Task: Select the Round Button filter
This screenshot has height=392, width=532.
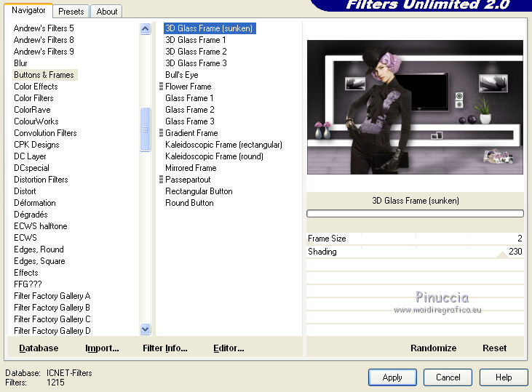Action: click(x=189, y=203)
